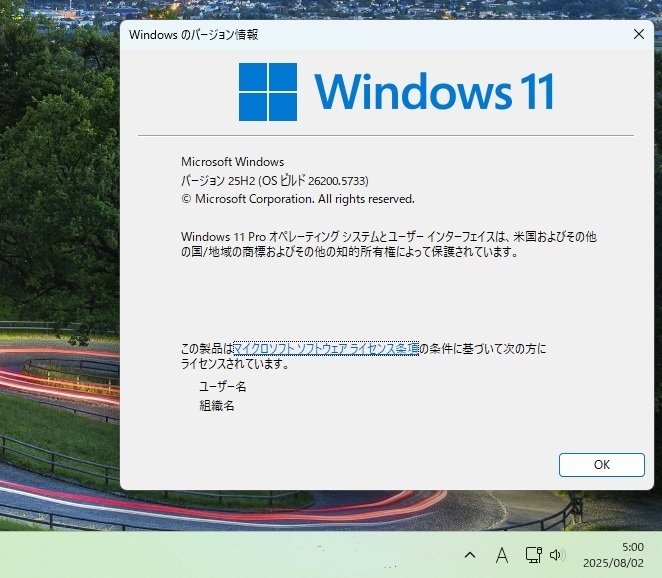Screen dimensions: 662x578
Task: Click the Microsoft Windows text line
Action: pos(233,162)
